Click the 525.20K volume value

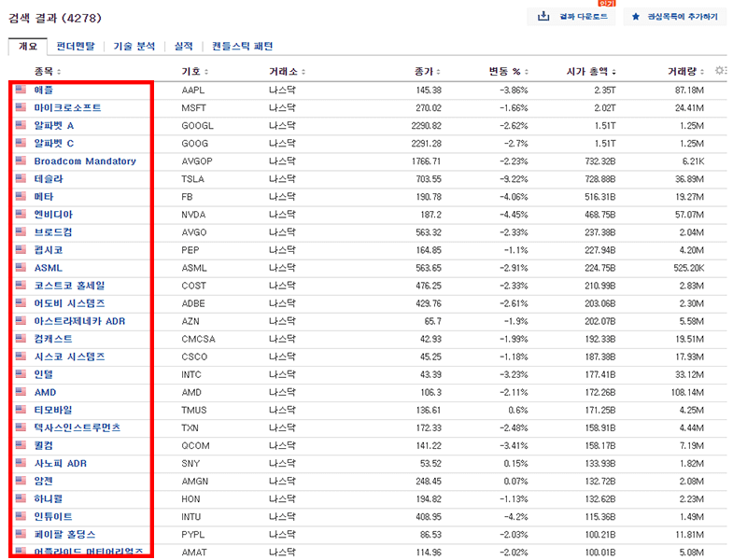click(x=688, y=268)
